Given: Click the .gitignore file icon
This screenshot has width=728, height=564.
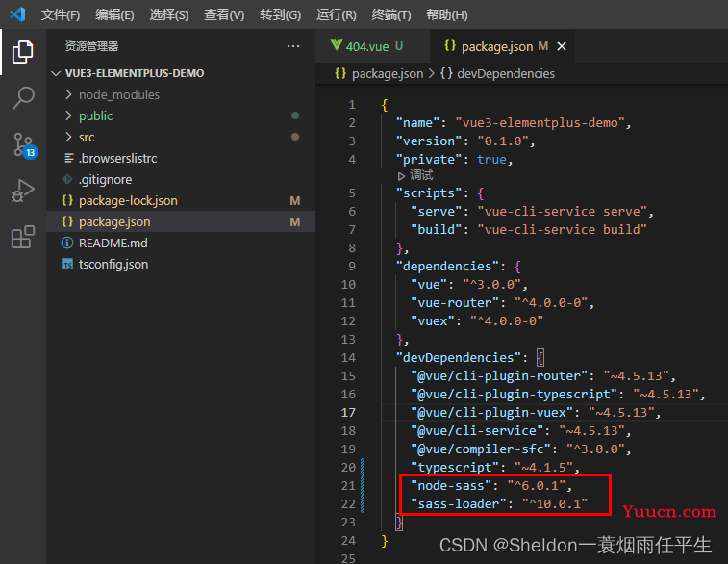Looking at the screenshot, I should pyautogui.click(x=67, y=179).
